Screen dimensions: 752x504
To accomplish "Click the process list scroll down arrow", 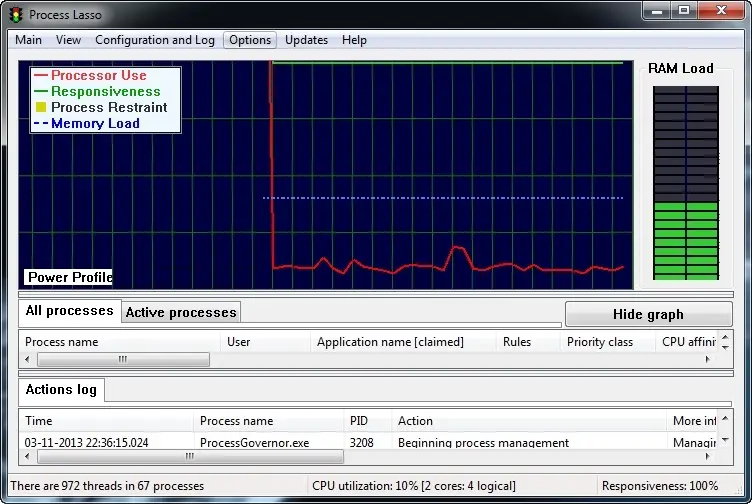I will pos(725,347).
